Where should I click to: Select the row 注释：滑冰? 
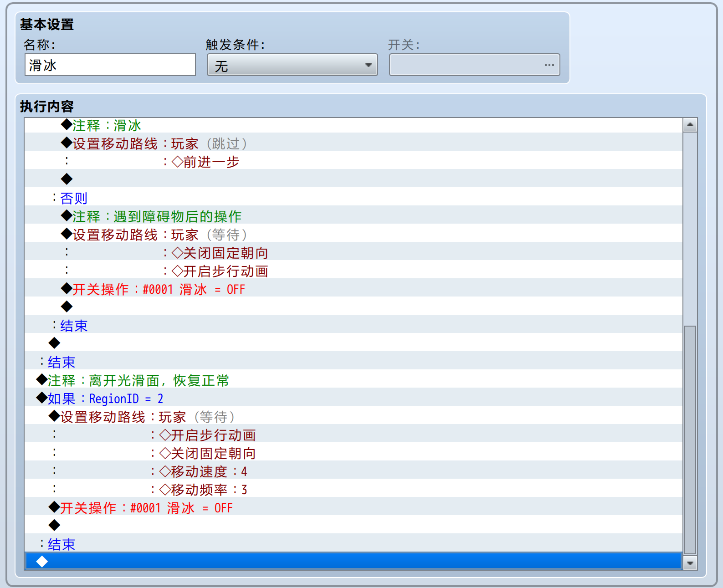pos(354,125)
